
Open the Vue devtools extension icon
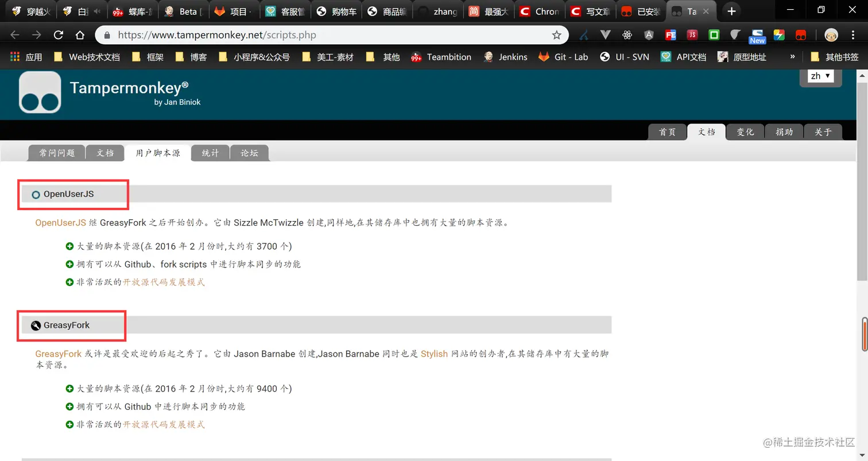point(605,35)
